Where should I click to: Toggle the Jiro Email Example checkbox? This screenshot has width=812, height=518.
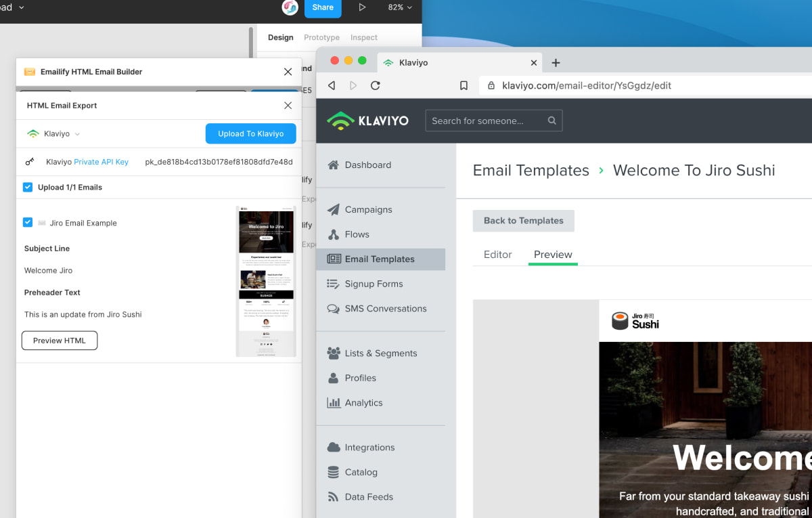point(28,222)
